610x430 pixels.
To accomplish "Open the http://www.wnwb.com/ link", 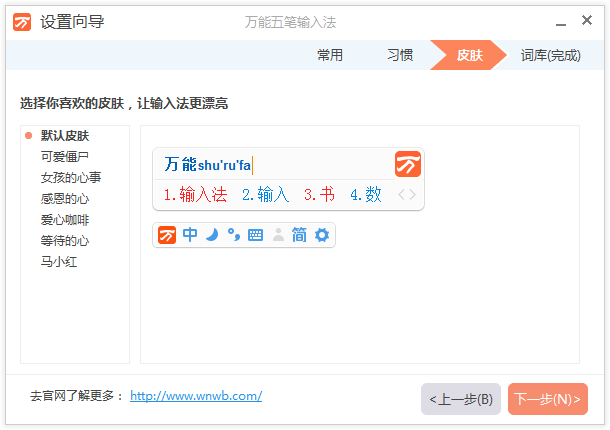I will click(196, 396).
